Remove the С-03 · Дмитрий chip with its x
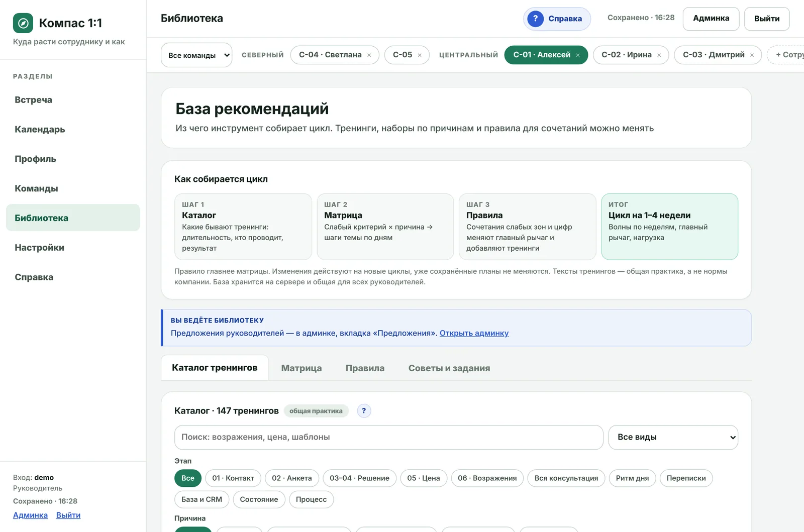The width and height of the screenshot is (804, 532). click(x=752, y=55)
